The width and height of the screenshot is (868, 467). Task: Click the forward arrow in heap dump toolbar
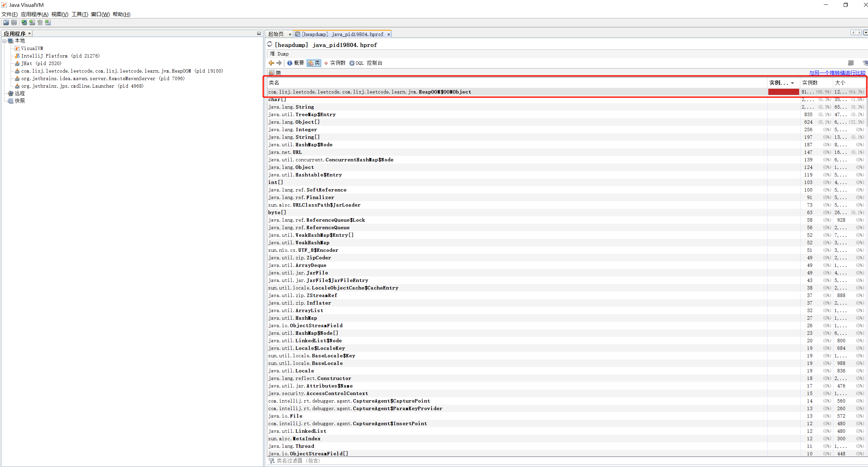[x=279, y=63]
